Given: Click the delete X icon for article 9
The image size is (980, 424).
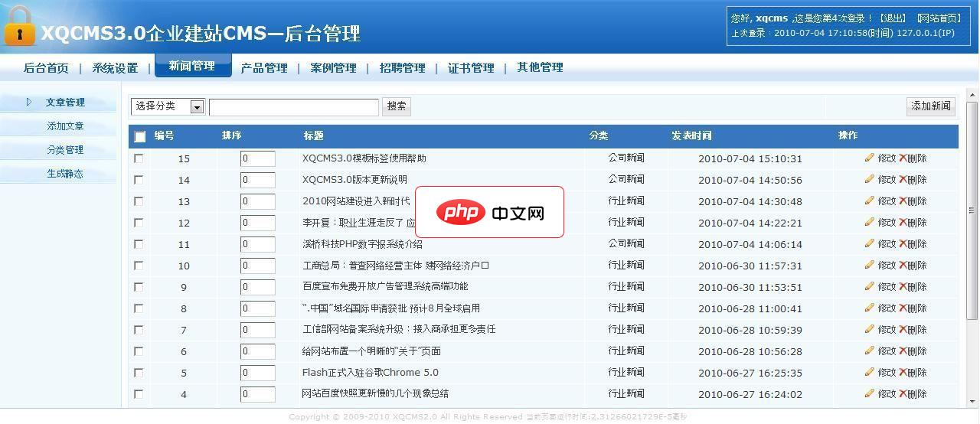Looking at the screenshot, I should [x=903, y=287].
